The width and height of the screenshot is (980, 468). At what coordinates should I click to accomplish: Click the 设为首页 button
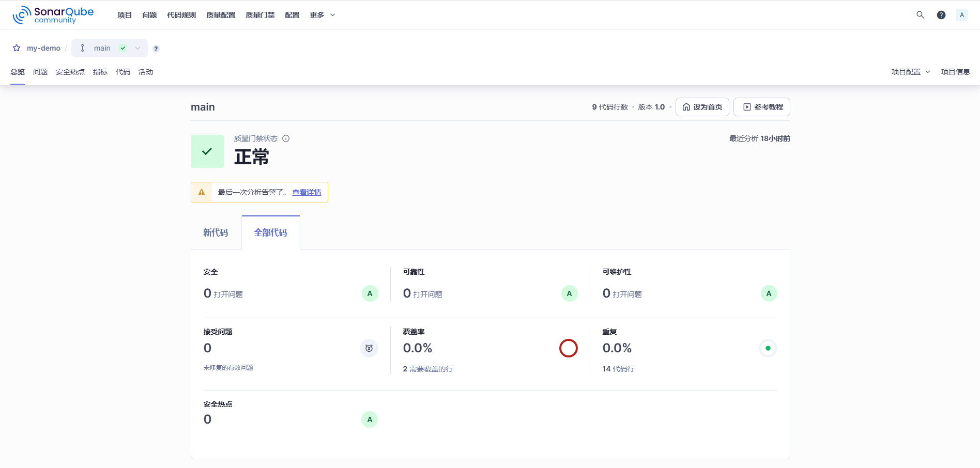[x=702, y=107]
